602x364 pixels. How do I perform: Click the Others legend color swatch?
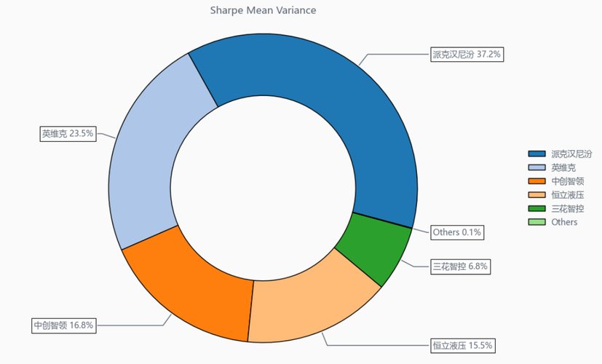536,222
